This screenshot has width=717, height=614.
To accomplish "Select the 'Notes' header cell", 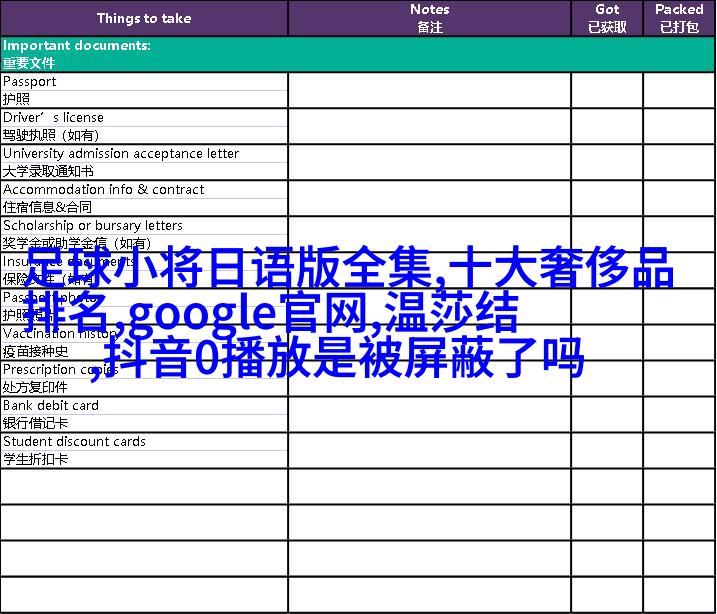I will [429, 18].
